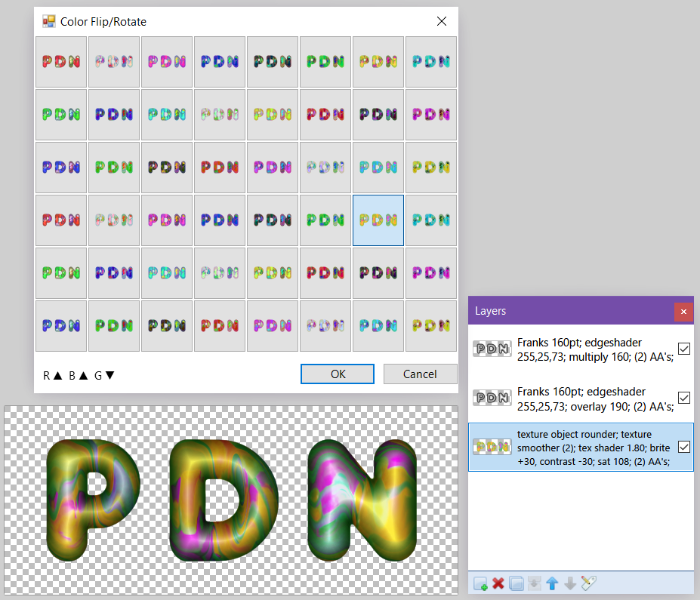Pick first-row sixth-column green PDN variant
Image resolution: width=700 pixels, height=600 pixels.
pos(325,62)
